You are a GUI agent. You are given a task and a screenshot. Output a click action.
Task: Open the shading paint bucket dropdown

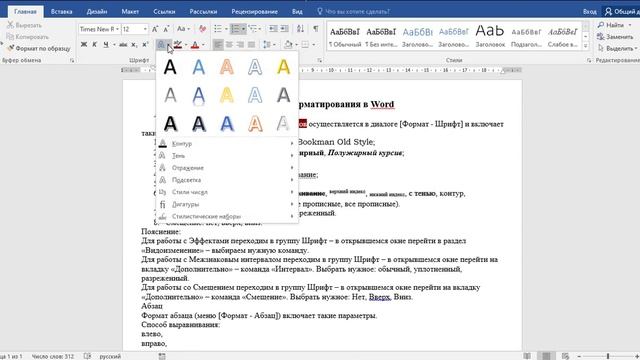pyautogui.click(x=296, y=44)
